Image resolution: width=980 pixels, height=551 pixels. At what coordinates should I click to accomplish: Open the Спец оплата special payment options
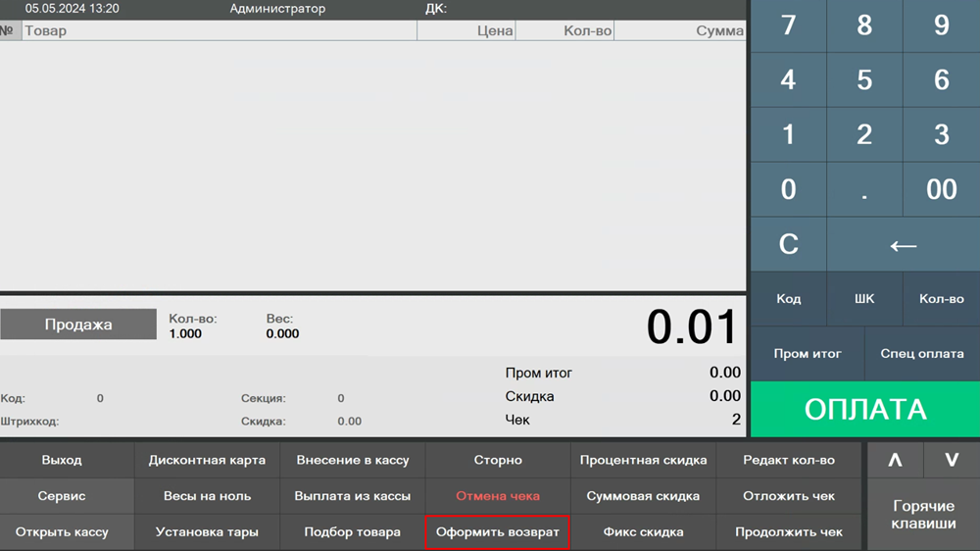pos(922,354)
